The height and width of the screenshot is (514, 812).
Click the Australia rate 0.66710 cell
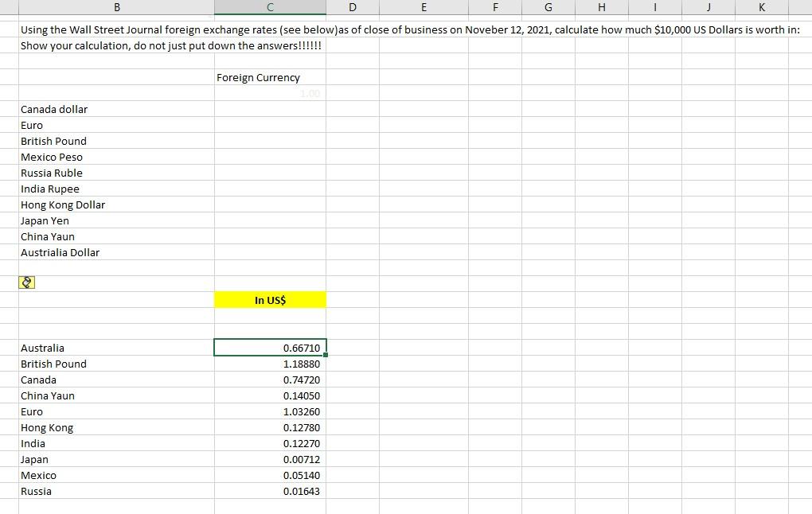click(270, 348)
